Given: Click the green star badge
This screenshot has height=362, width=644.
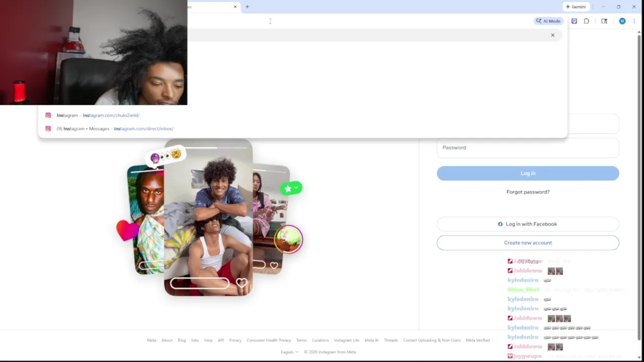Looking at the screenshot, I should 291,188.
